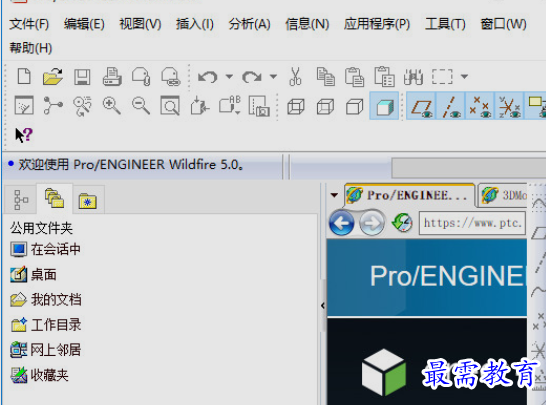Click the Spin Center icon
The width and height of the screenshot is (546, 405).
53,106
